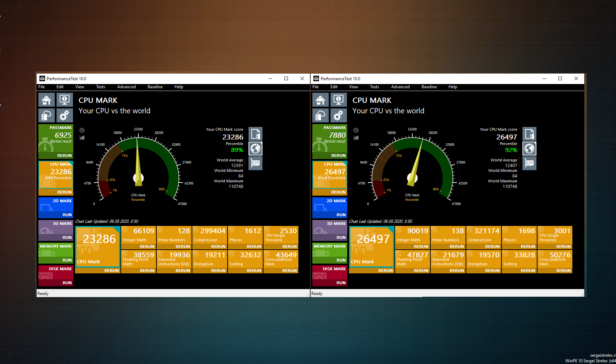The height and width of the screenshot is (364, 616).
Task: Open the settings gears in the 23286 score window
Action: tap(65, 115)
